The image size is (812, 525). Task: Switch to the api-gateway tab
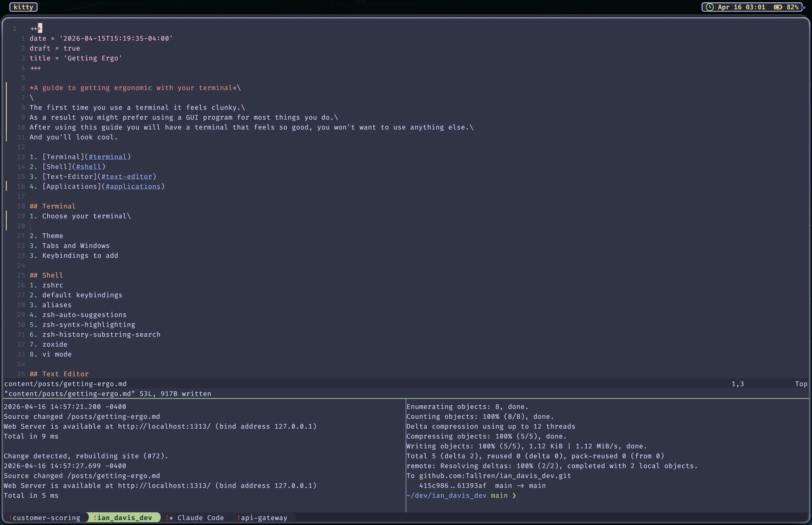point(262,518)
